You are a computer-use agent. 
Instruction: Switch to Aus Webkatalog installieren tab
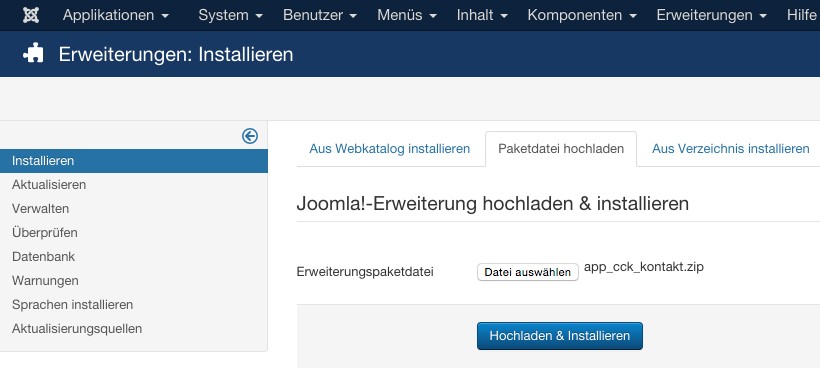tap(390, 149)
